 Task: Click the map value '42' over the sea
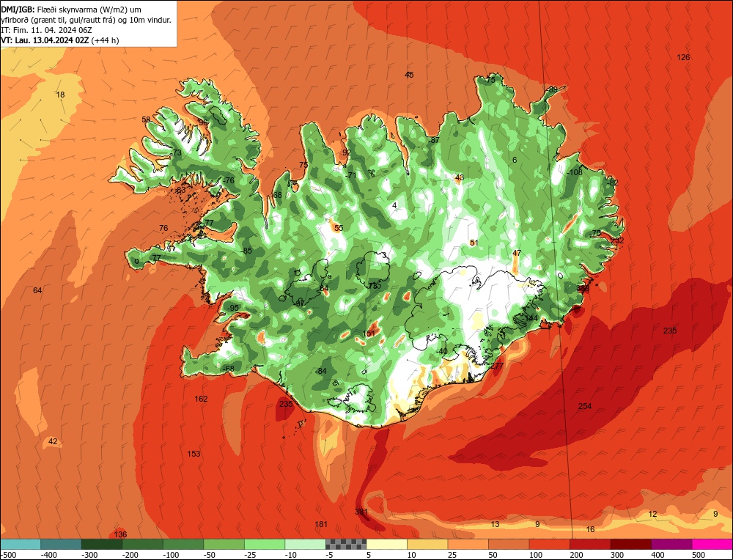click(x=53, y=441)
